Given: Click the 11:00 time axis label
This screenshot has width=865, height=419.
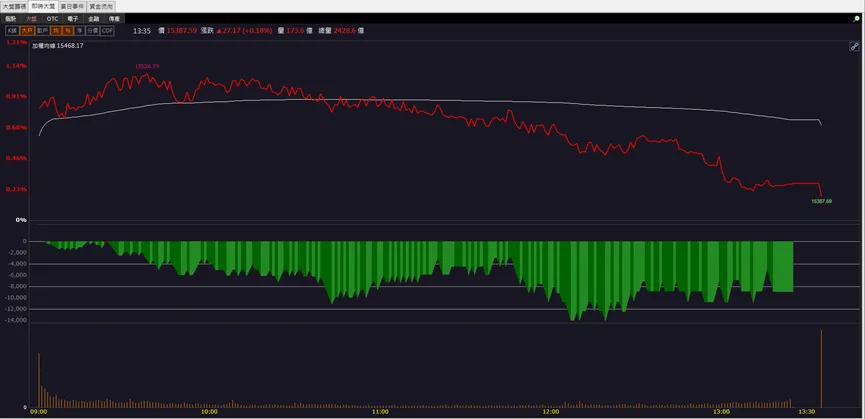Looking at the screenshot, I should (380, 412).
